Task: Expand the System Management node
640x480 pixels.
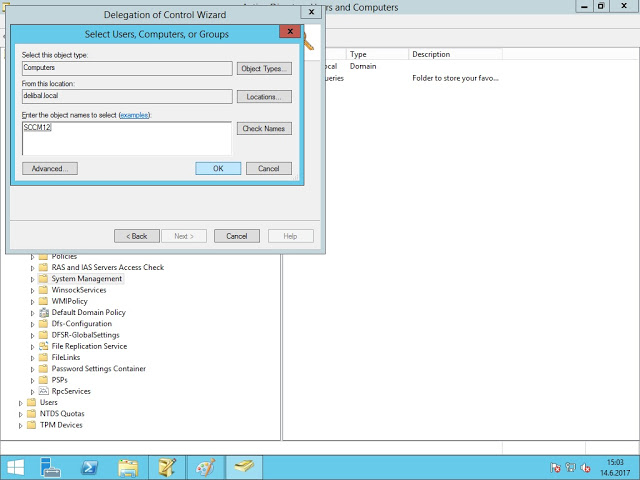Action: click(32, 279)
